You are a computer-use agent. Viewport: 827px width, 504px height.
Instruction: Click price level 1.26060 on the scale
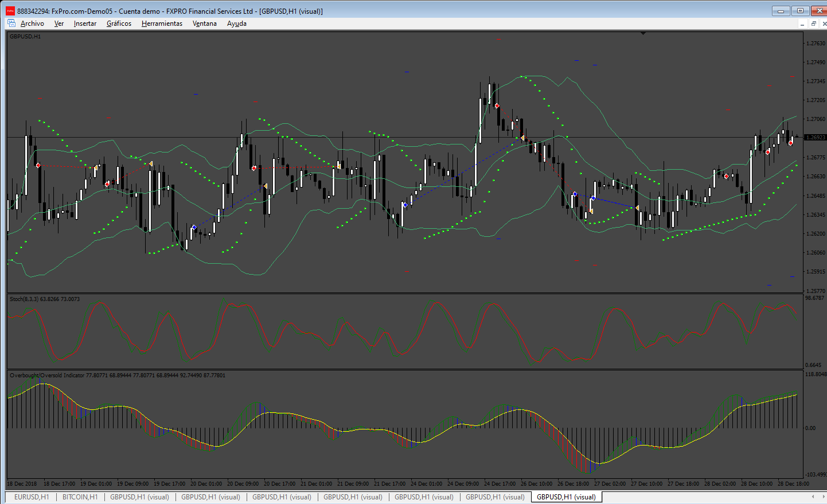coord(816,253)
